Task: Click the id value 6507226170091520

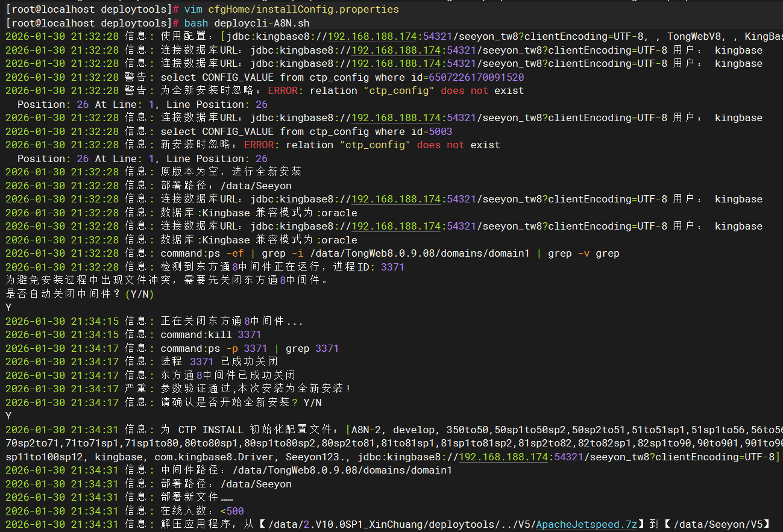Action: click(x=476, y=77)
